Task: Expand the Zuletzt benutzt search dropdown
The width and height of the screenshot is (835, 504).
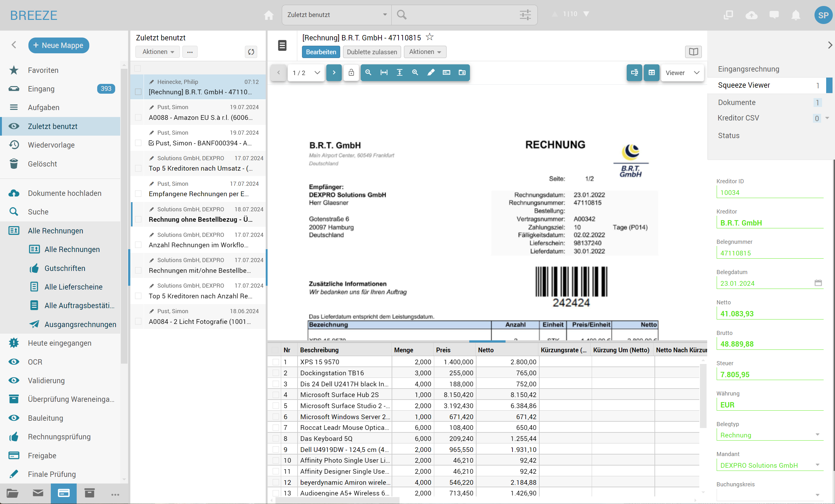Action: coord(385,15)
